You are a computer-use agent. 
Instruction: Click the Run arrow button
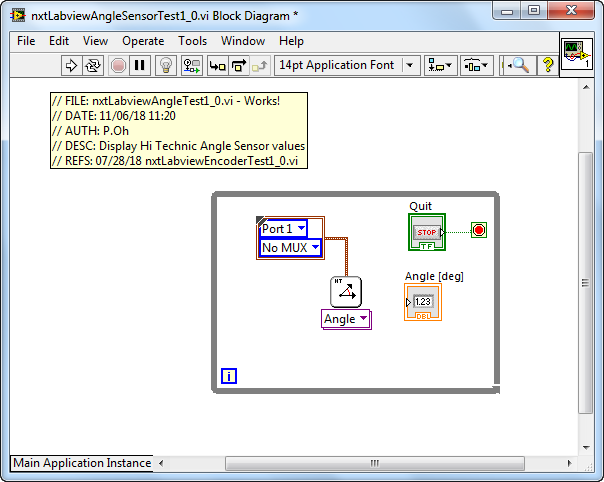71,66
